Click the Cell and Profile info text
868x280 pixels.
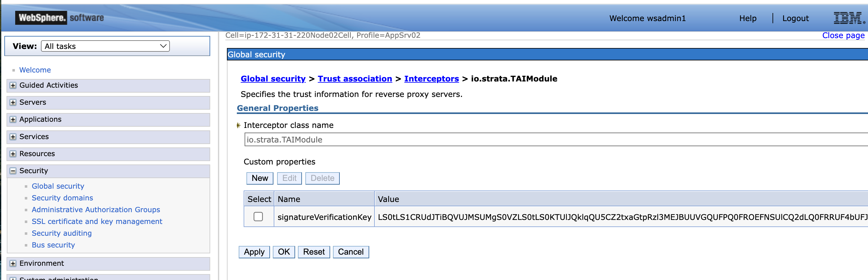point(322,35)
